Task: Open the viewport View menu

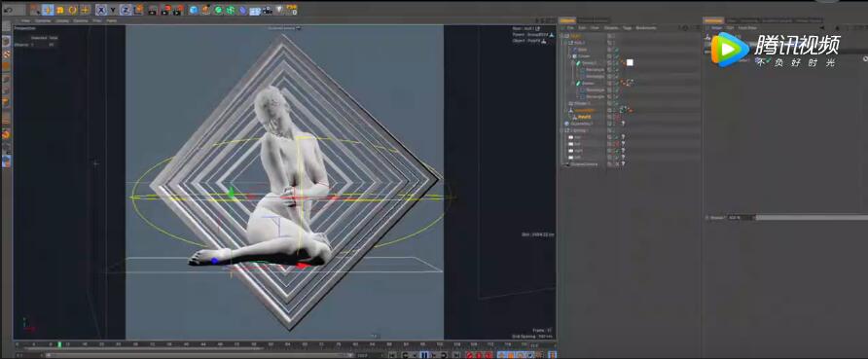Action: click(25, 21)
